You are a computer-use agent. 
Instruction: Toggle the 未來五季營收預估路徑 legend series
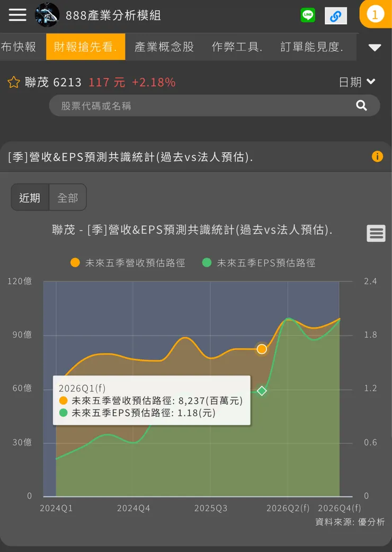tap(128, 263)
